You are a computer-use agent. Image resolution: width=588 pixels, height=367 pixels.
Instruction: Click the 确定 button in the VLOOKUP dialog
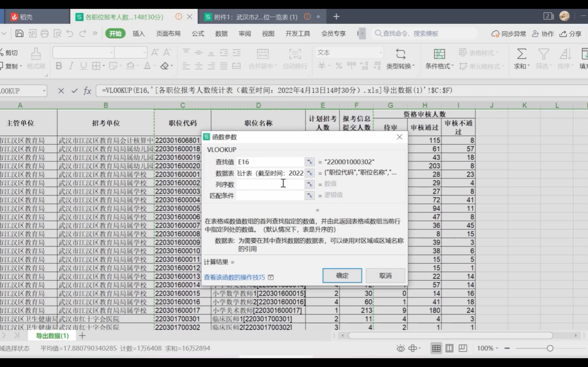pos(342,275)
